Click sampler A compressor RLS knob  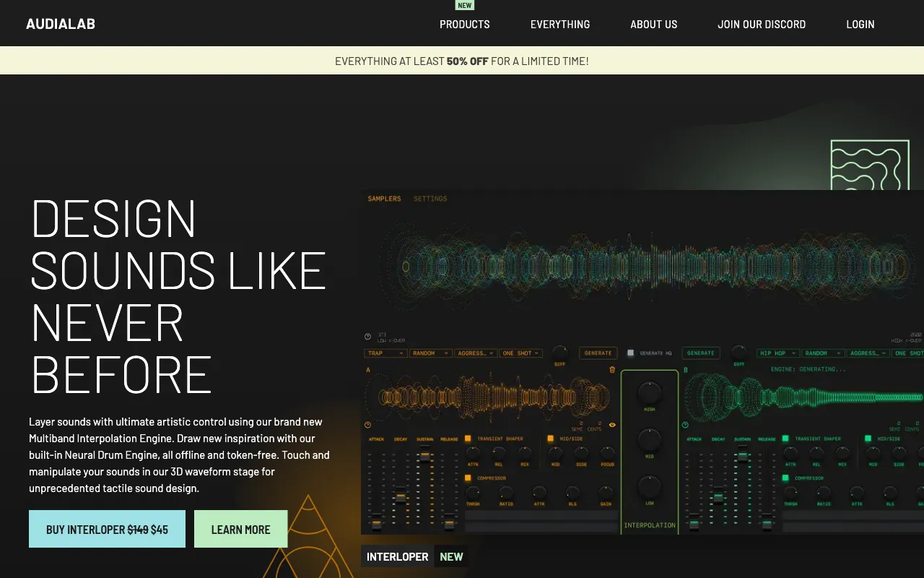pyautogui.click(x=572, y=493)
